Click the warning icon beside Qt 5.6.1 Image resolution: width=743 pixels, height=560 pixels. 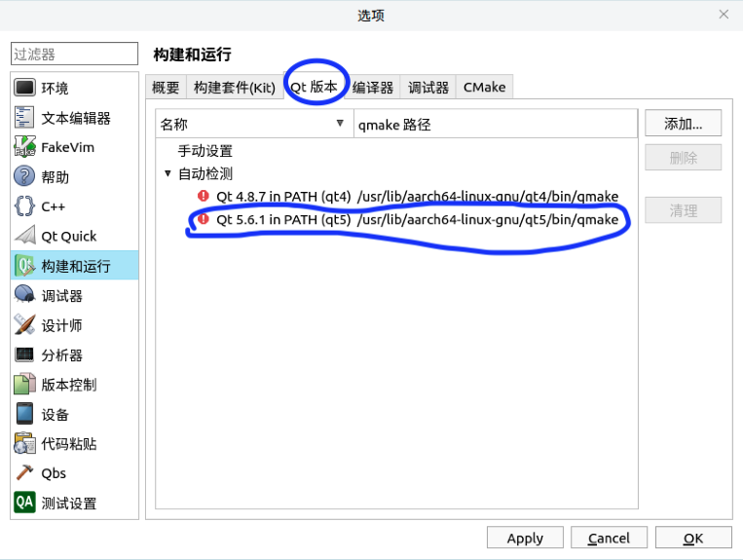coord(204,219)
